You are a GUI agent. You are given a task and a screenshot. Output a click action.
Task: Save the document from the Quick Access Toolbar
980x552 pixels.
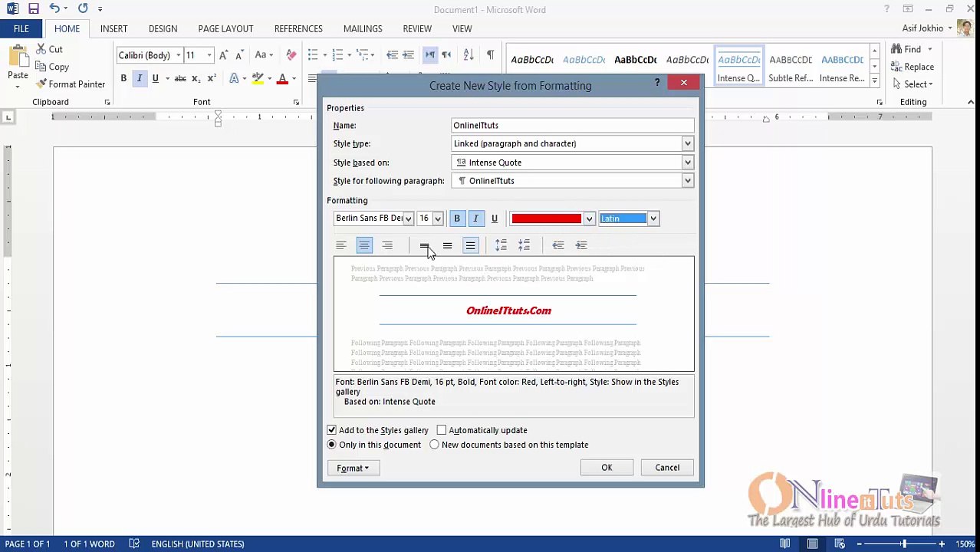34,9
